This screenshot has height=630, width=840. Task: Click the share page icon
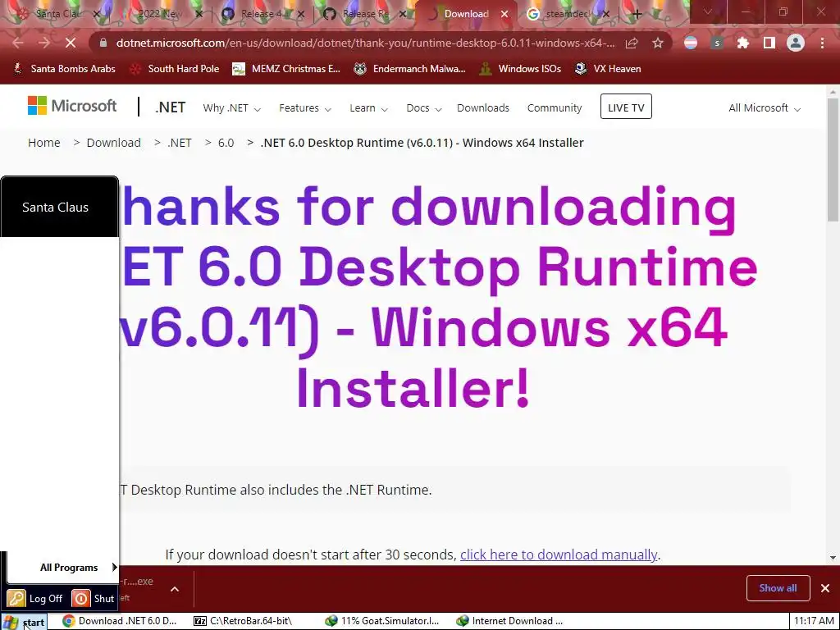click(x=632, y=43)
